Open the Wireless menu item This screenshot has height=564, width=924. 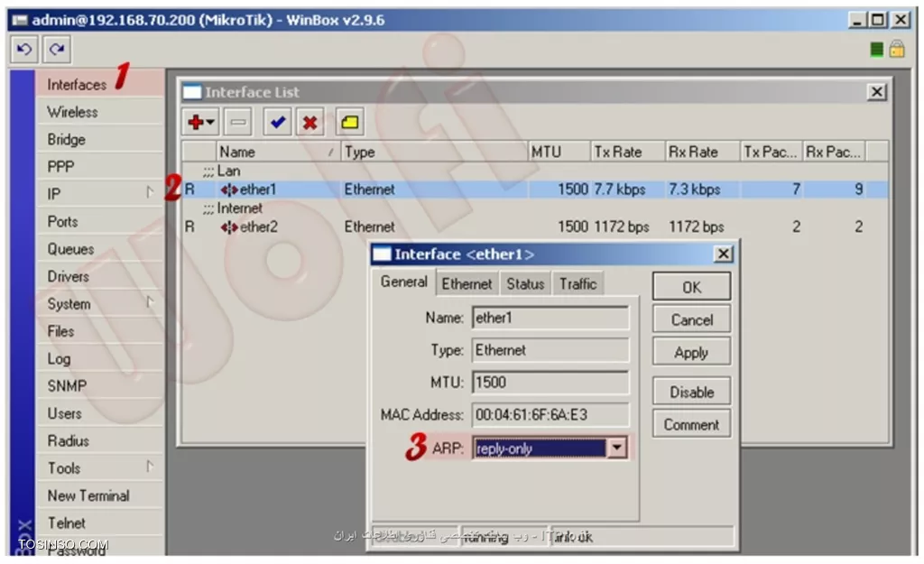coord(100,111)
